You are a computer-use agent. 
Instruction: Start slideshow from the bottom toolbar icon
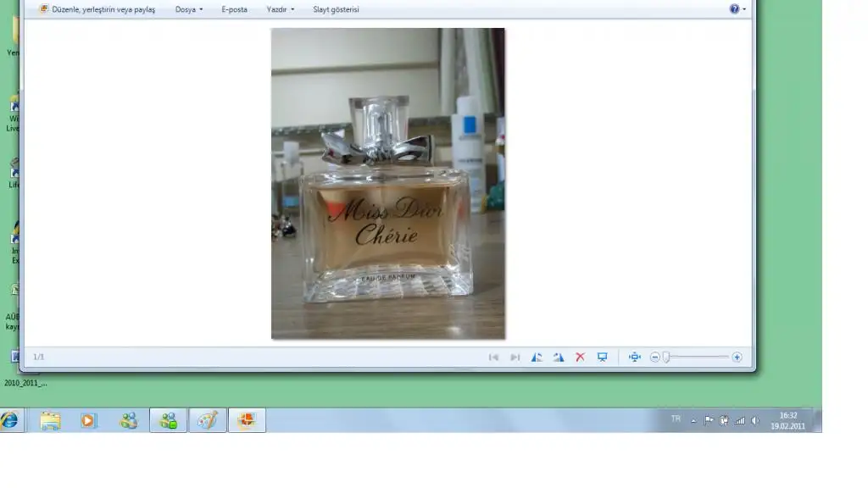coord(603,358)
